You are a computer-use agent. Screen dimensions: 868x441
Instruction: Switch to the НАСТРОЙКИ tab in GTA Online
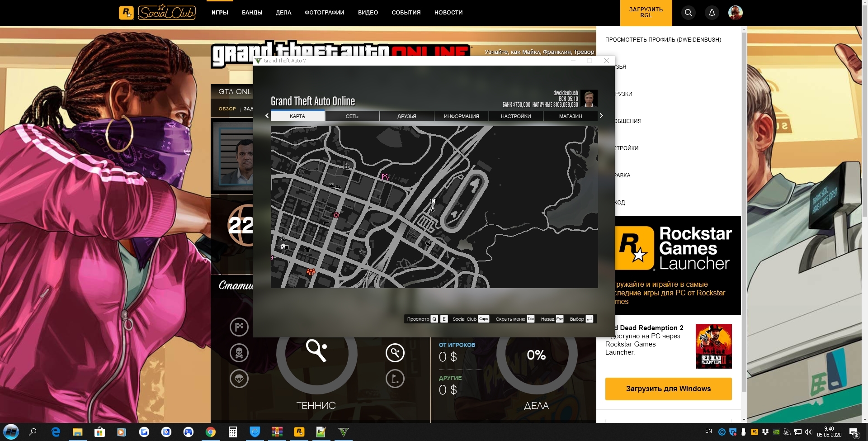516,116
